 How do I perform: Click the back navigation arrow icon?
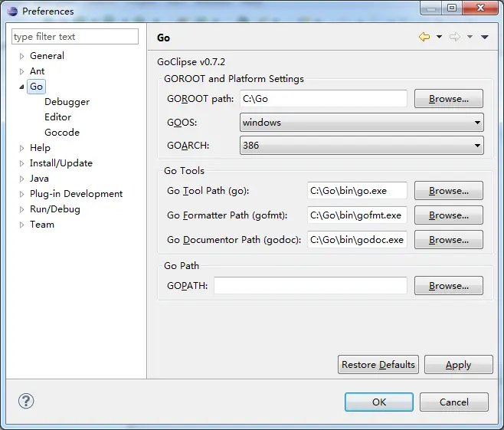[424, 37]
